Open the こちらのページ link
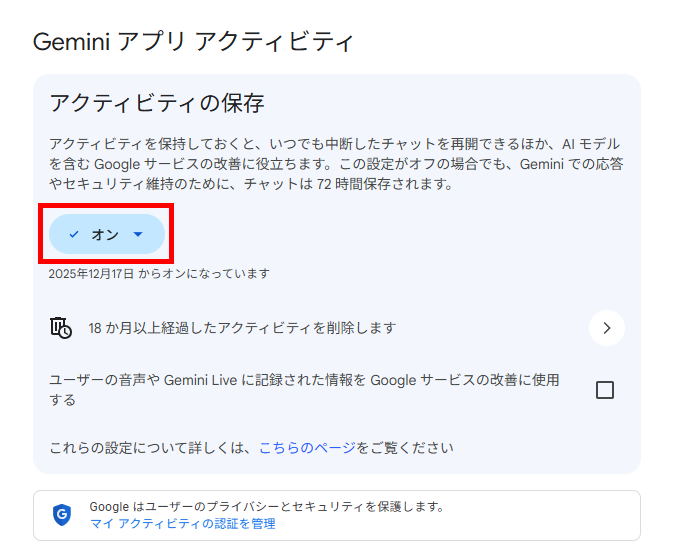680x557 pixels. (306, 447)
